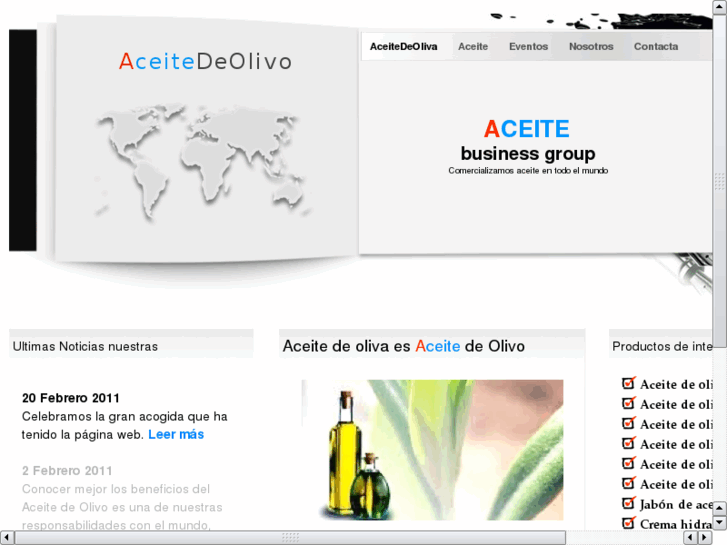Screen dimensions: 727x545
Task: Click the horizontal scrollbar's right arrow
Action: click(x=704, y=538)
